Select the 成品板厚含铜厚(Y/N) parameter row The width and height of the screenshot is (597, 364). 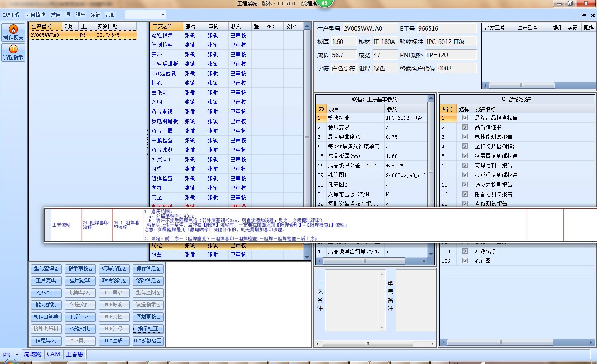point(371,251)
